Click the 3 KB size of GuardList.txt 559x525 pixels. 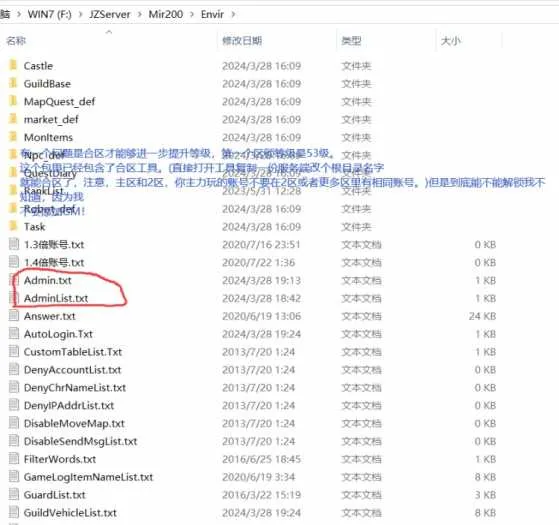pos(486,494)
